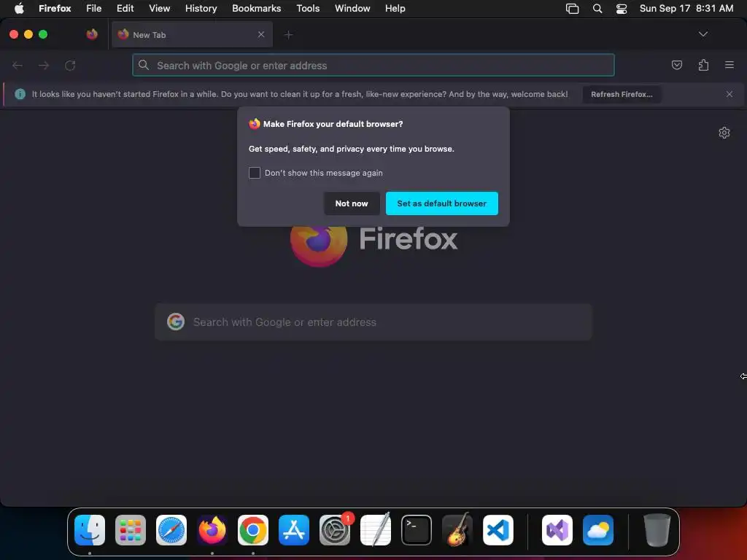Open Finder from the Dock

(90, 530)
